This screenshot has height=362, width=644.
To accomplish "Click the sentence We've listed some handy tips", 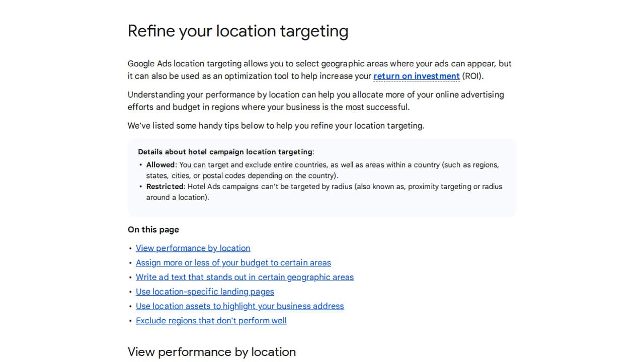I will pos(276,126).
